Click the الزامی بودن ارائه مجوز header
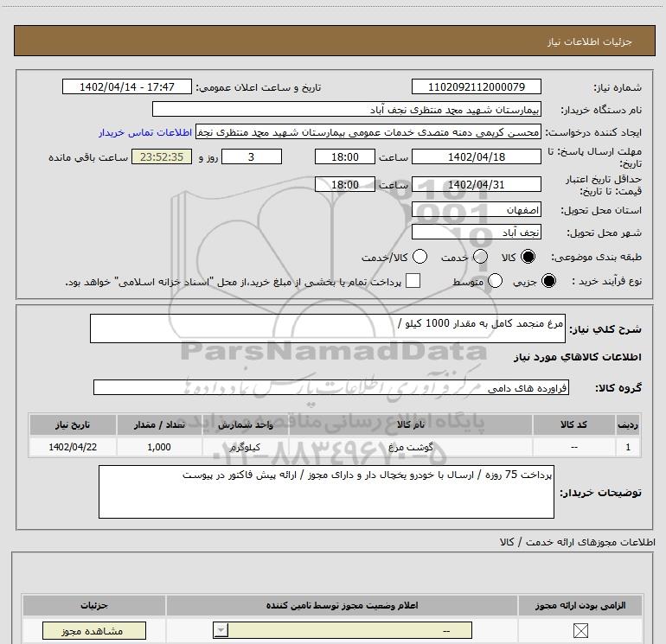 [580, 605]
